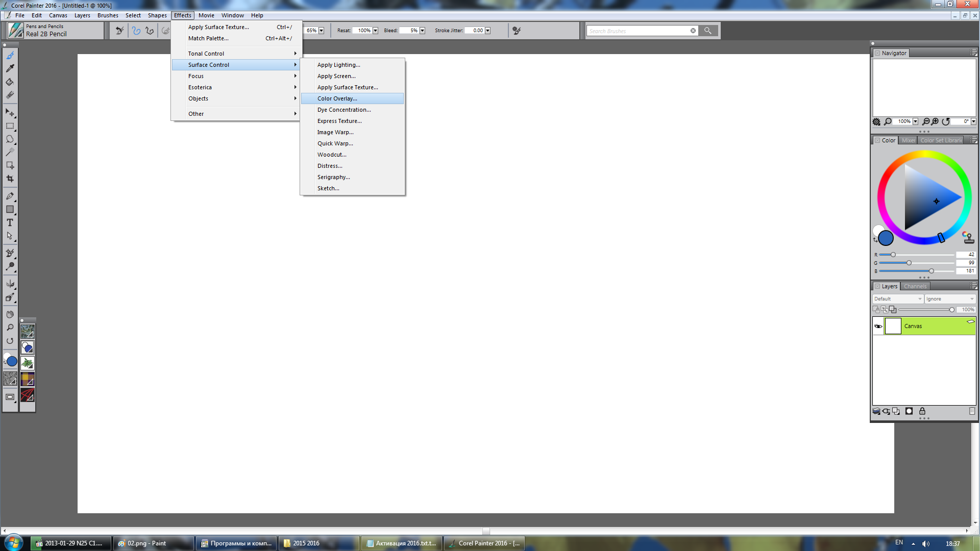Expand the Ignore composite depth dropdown

pyautogui.click(x=950, y=299)
